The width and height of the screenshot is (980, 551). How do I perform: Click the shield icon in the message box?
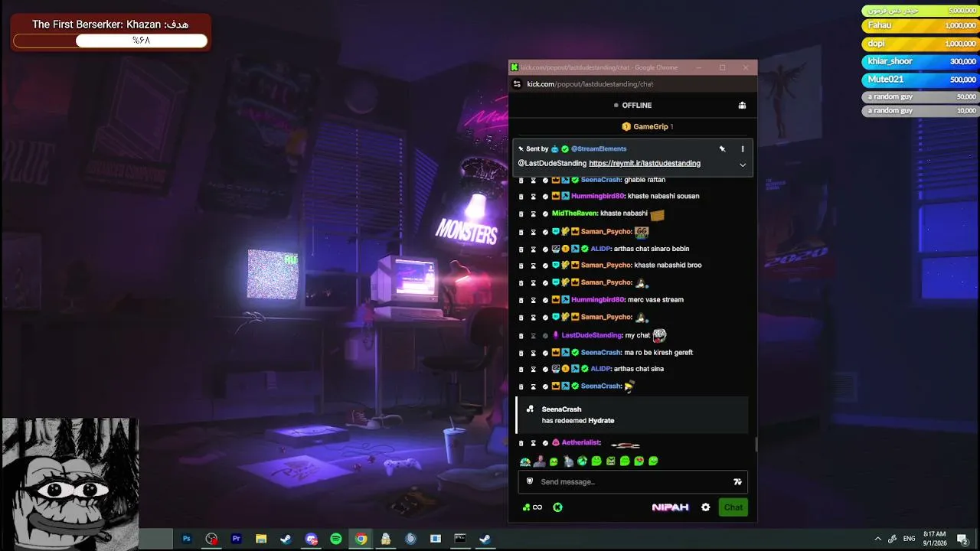pos(530,481)
